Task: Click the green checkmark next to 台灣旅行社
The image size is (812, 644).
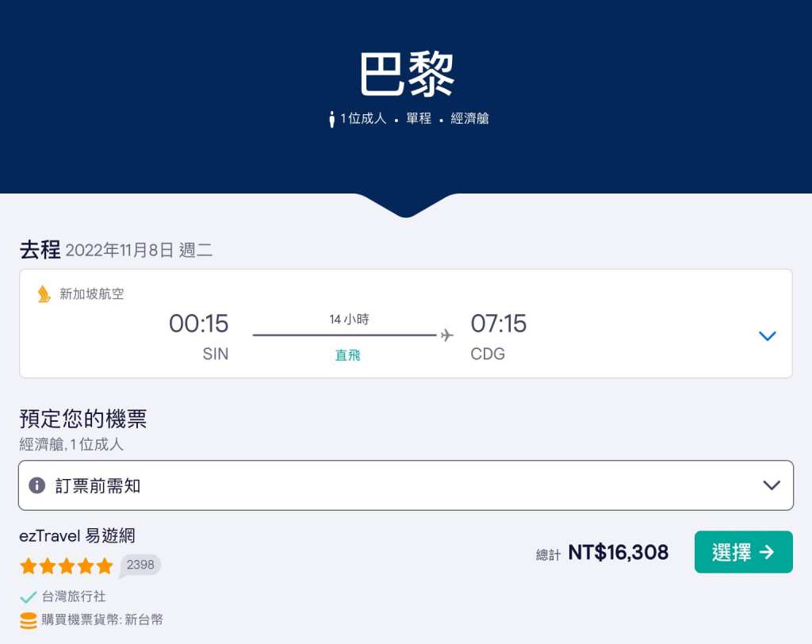Action: (x=28, y=596)
